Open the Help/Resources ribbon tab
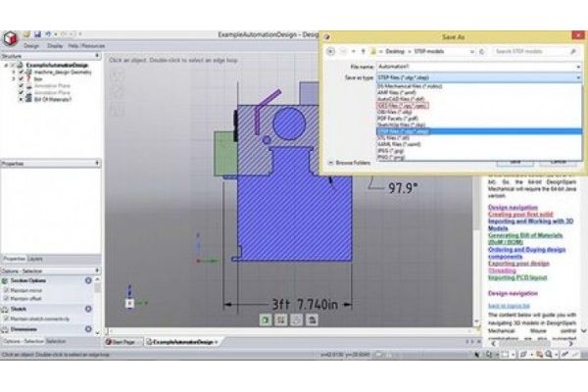 pyautogui.click(x=86, y=46)
